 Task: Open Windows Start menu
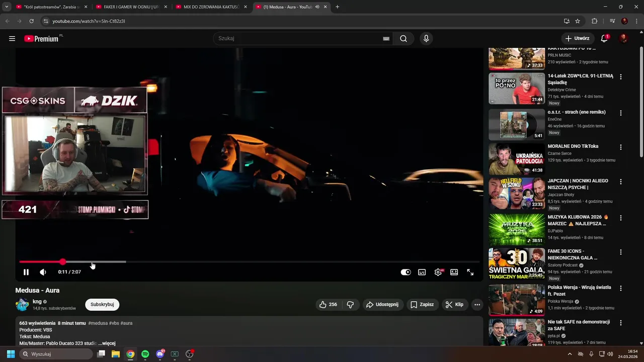tap(11, 354)
